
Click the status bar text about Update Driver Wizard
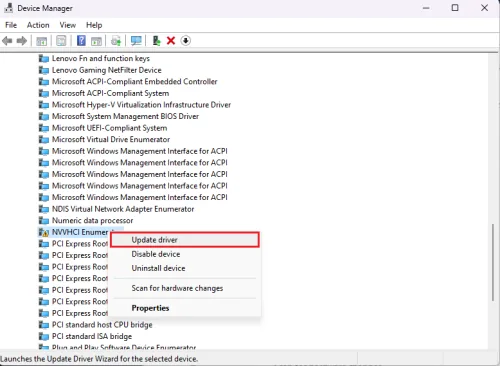[99, 359]
